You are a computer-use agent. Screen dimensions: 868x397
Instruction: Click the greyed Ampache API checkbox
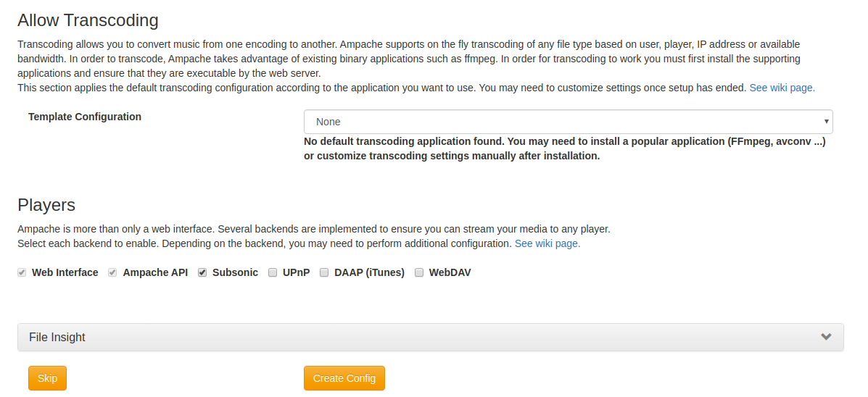coord(112,272)
